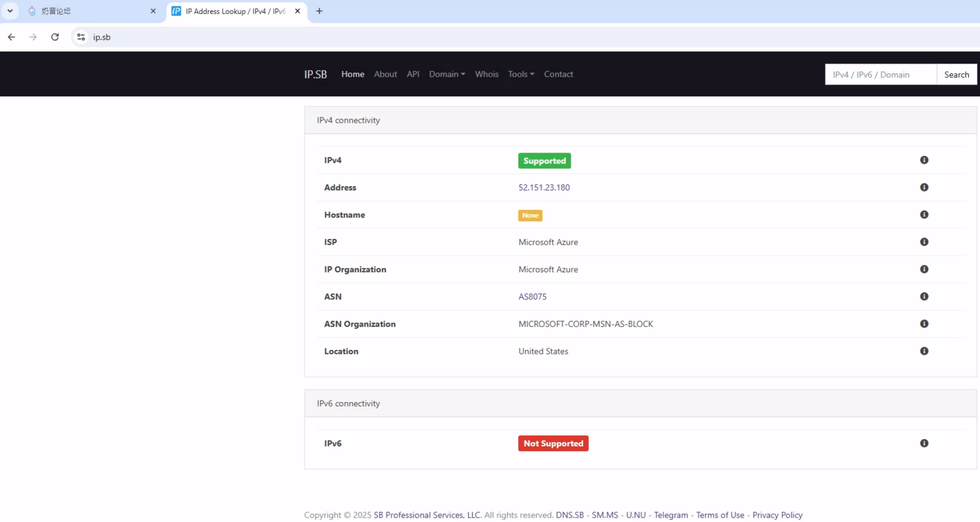Click the info icon in IPv6 row
The width and height of the screenshot is (980, 522).
click(x=924, y=443)
